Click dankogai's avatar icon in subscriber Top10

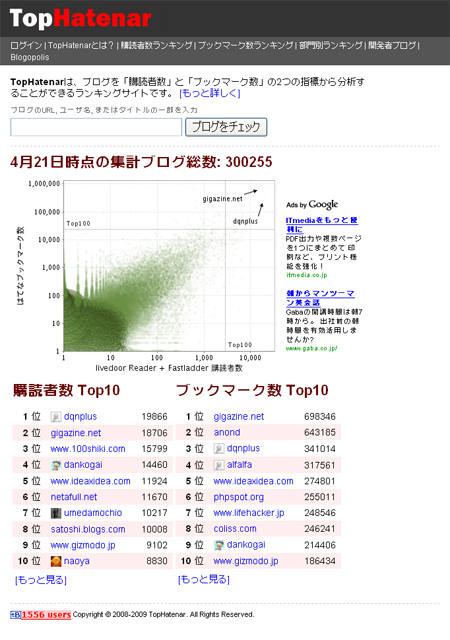coord(56,465)
